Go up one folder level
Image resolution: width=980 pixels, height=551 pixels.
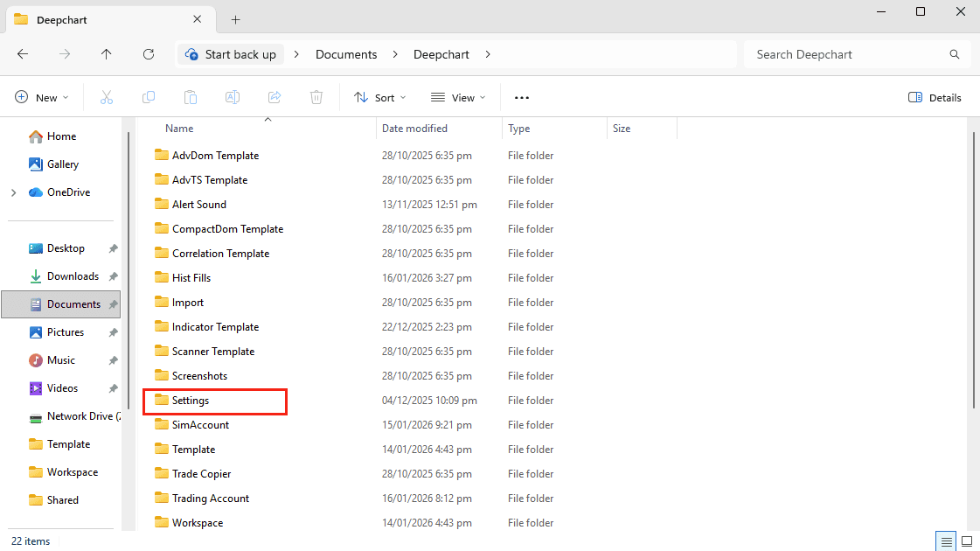(107, 54)
